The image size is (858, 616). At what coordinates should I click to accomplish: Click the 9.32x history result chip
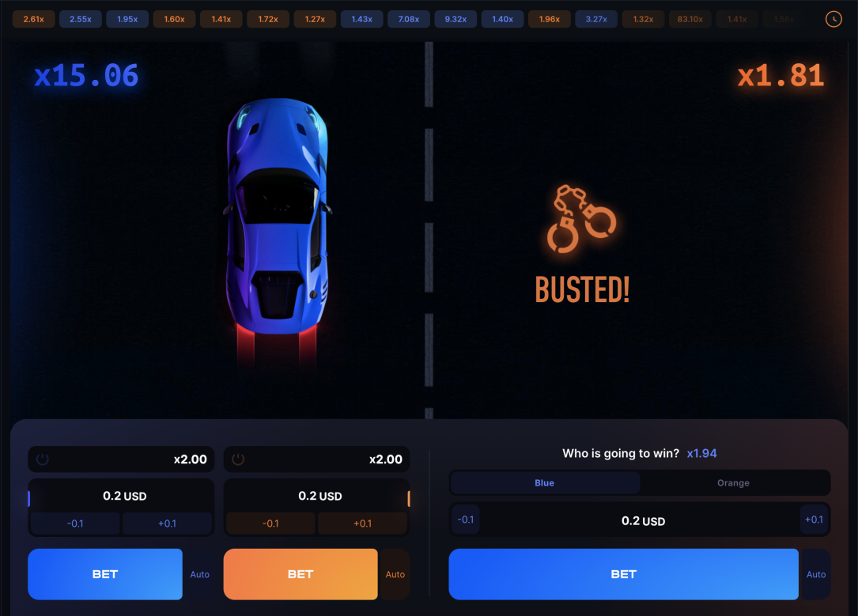[455, 19]
